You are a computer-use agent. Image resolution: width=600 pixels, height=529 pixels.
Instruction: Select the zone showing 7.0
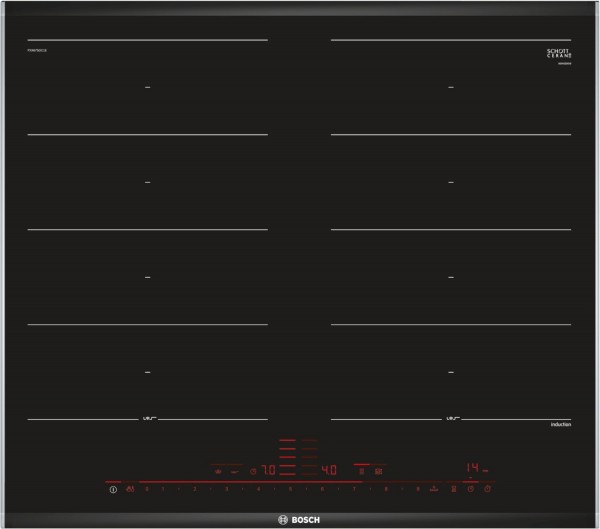pos(268,470)
